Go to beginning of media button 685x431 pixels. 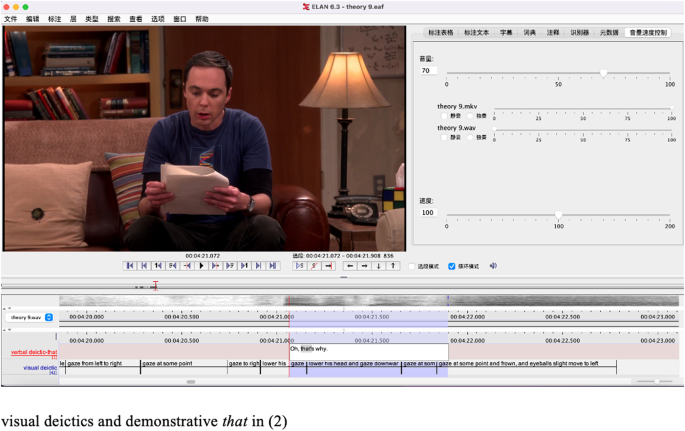click(130, 265)
